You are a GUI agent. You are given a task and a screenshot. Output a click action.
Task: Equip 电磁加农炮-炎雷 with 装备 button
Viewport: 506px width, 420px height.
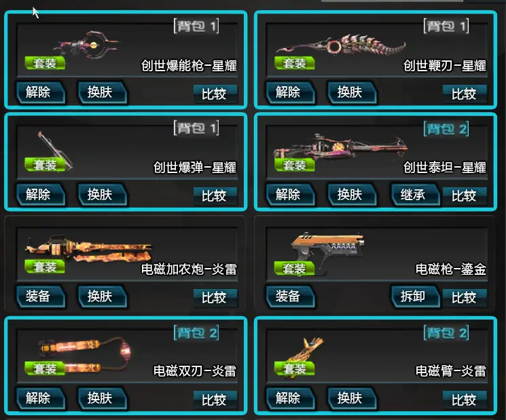pyautogui.click(x=41, y=297)
